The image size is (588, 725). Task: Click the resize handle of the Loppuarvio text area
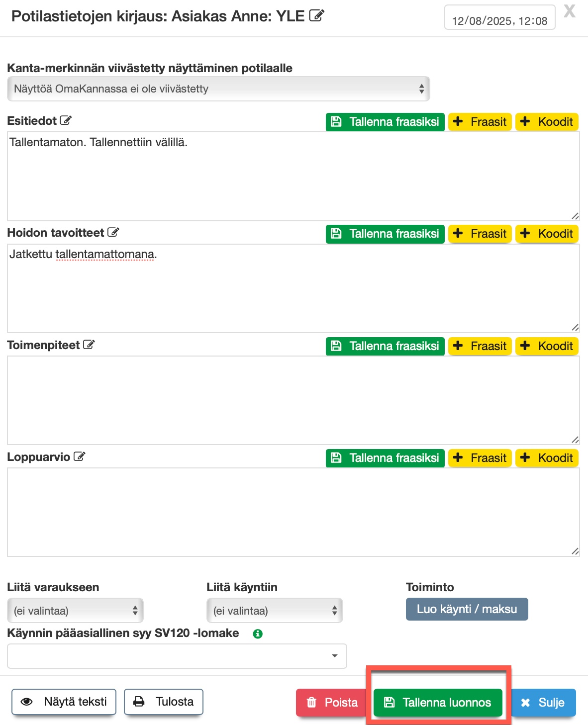pos(575,551)
